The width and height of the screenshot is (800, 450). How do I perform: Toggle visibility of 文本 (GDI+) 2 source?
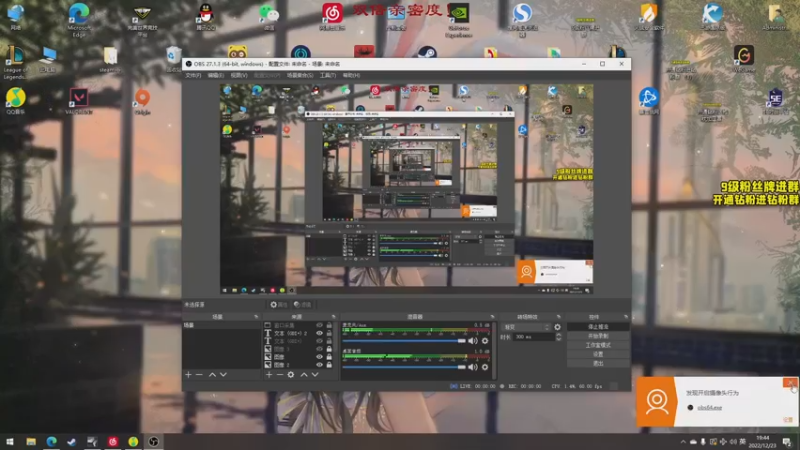coord(319,333)
